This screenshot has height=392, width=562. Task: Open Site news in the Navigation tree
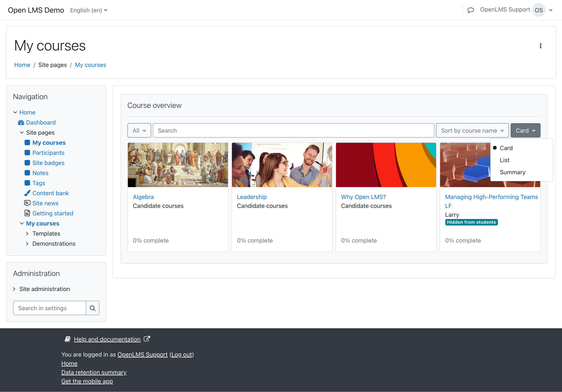tap(45, 203)
